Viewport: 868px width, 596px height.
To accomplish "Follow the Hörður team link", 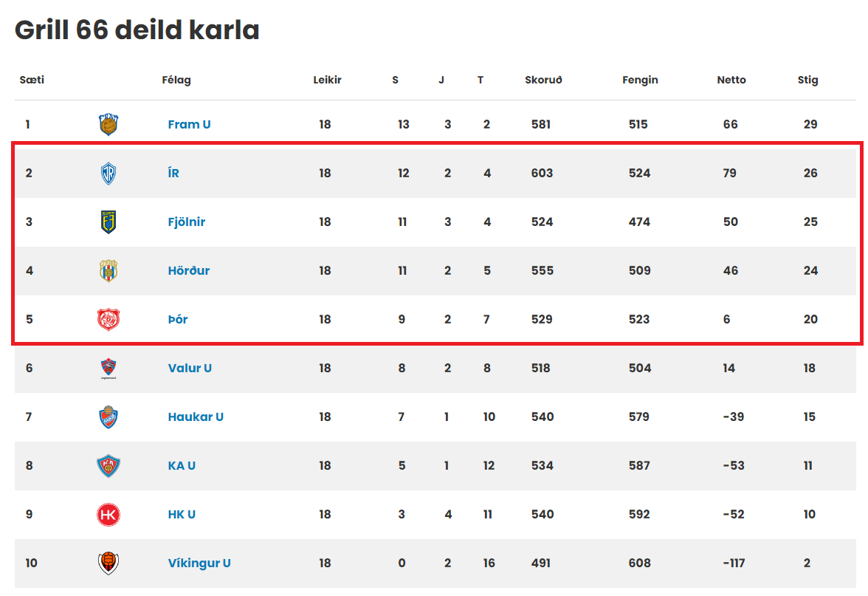I will [189, 270].
